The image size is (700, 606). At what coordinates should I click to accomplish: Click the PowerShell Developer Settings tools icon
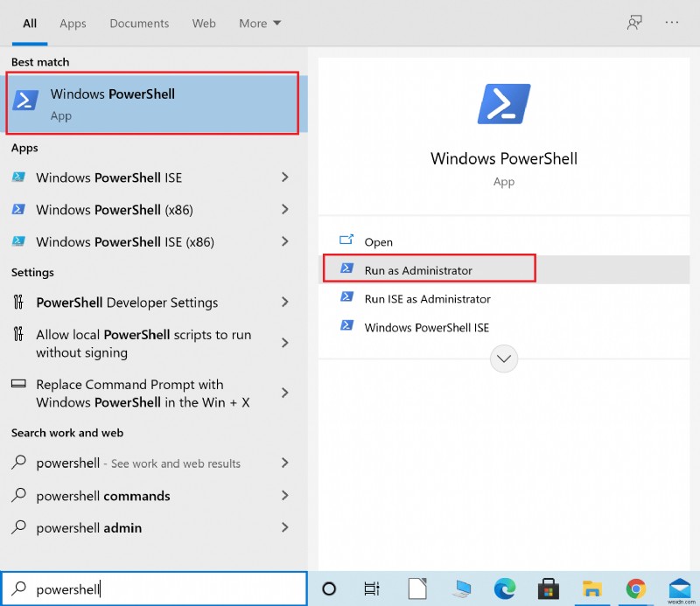click(18, 302)
